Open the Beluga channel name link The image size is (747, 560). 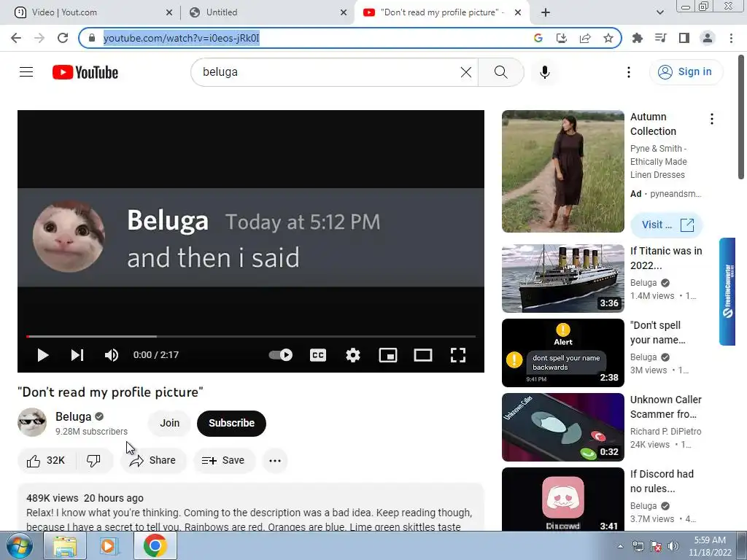74,416
